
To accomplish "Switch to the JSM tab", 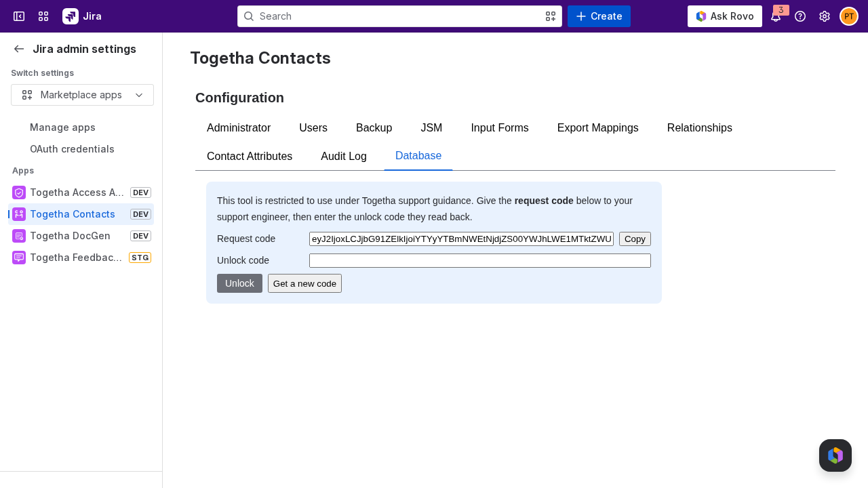I will [431, 127].
